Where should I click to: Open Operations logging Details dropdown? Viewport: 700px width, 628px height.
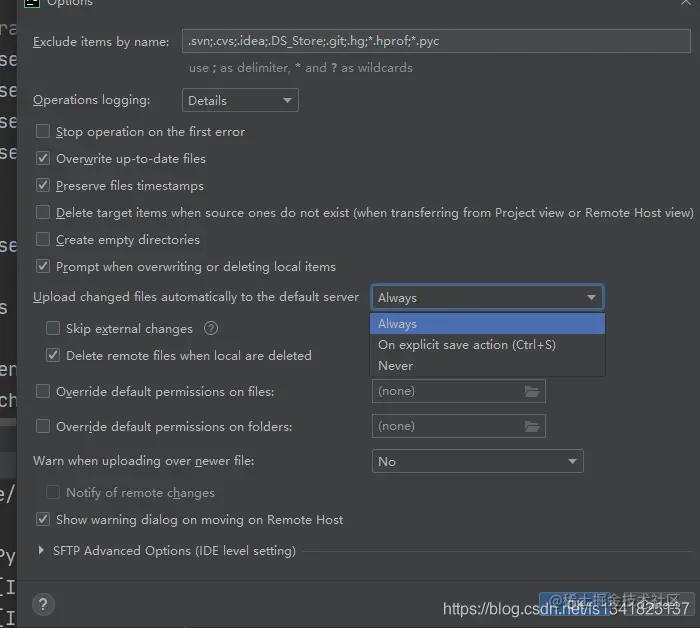240,100
